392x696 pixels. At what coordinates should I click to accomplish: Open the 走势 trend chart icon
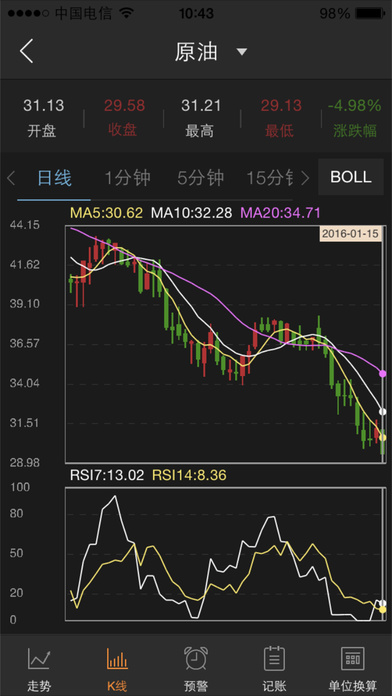point(39,659)
